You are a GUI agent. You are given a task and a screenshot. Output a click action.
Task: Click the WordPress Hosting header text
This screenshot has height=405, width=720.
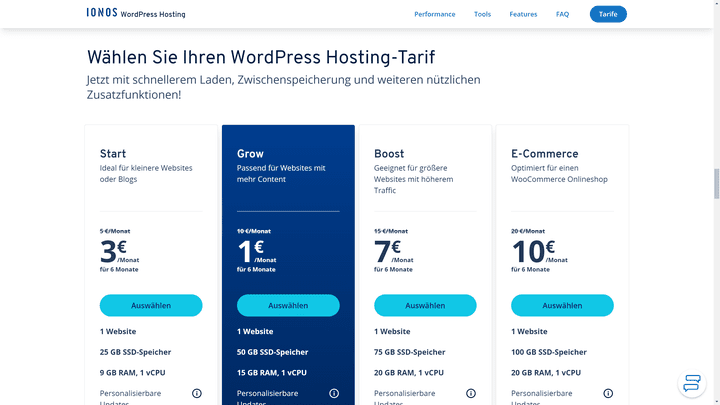[x=153, y=14]
